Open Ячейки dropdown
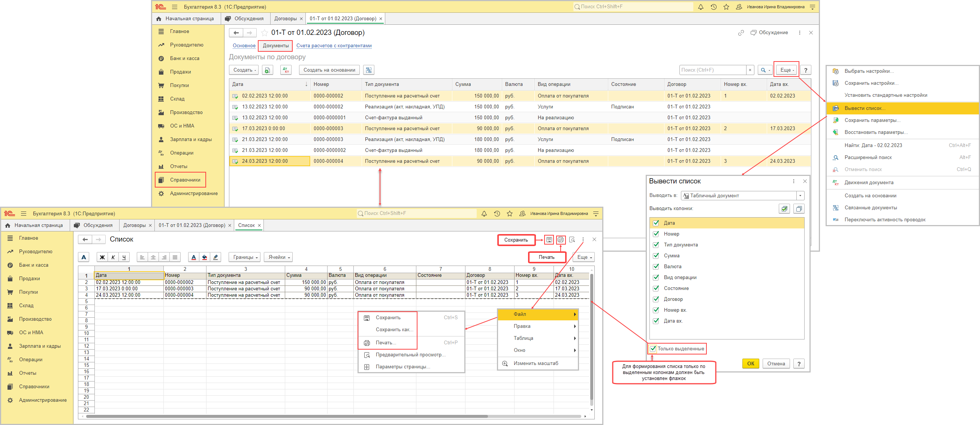The width and height of the screenshot is (980, 425). point(278,257)
